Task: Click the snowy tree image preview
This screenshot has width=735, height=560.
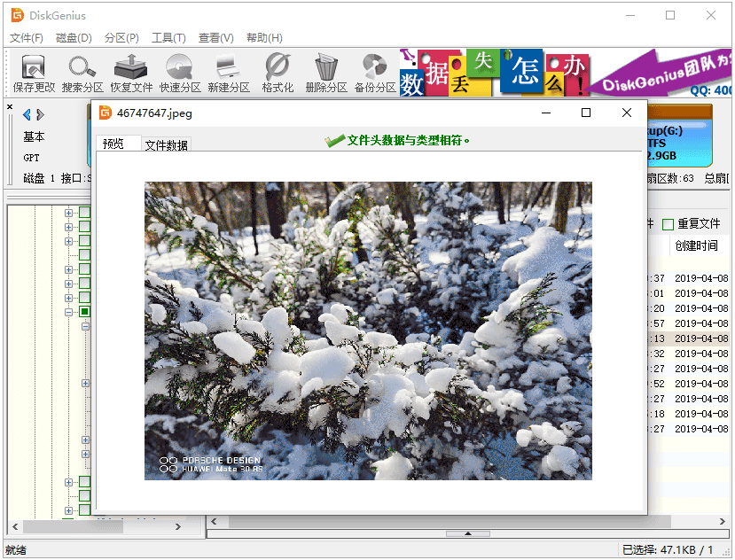Action: tap(367, 330)
